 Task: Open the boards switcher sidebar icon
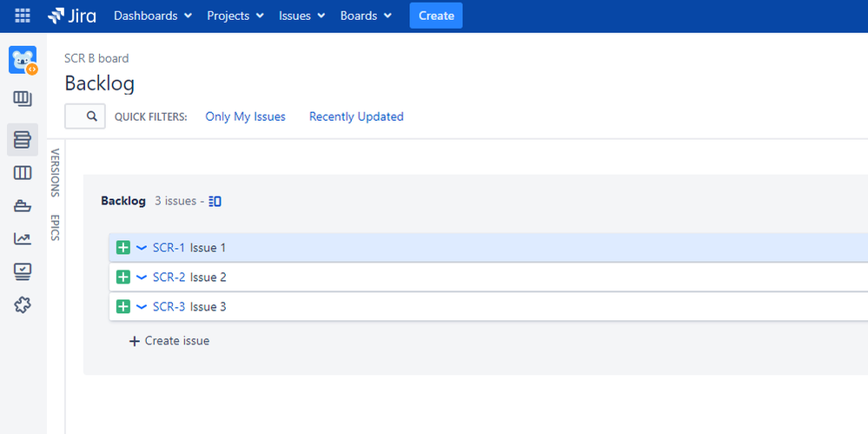[x=23, y=99]
